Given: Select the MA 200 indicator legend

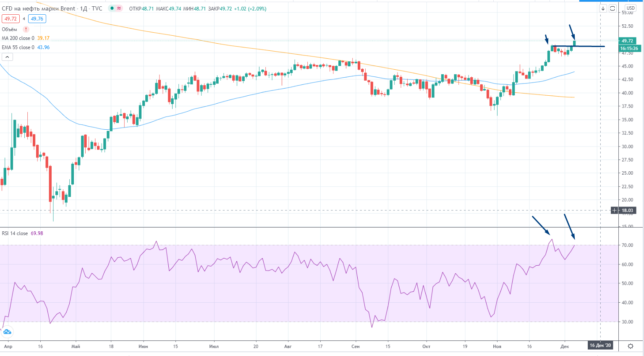Looking at the screenshot, I should 18,38.
